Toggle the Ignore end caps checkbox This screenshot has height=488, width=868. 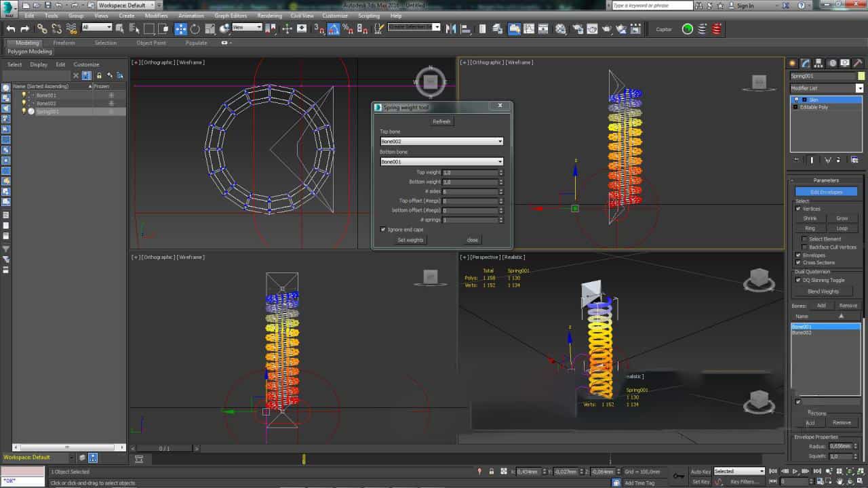pos(383,230)
